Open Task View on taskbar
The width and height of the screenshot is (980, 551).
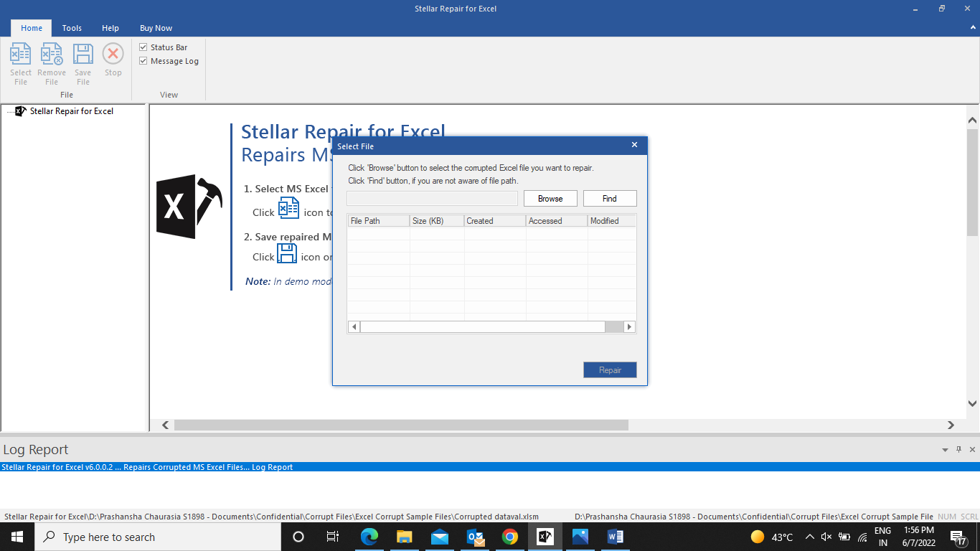pyautogui.click(x=333, y=537)
